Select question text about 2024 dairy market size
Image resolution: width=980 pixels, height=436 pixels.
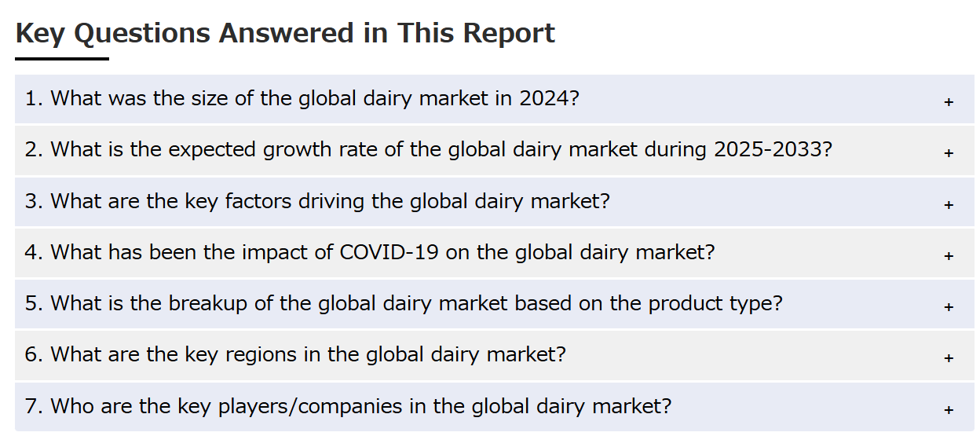(x=302, y=99)
